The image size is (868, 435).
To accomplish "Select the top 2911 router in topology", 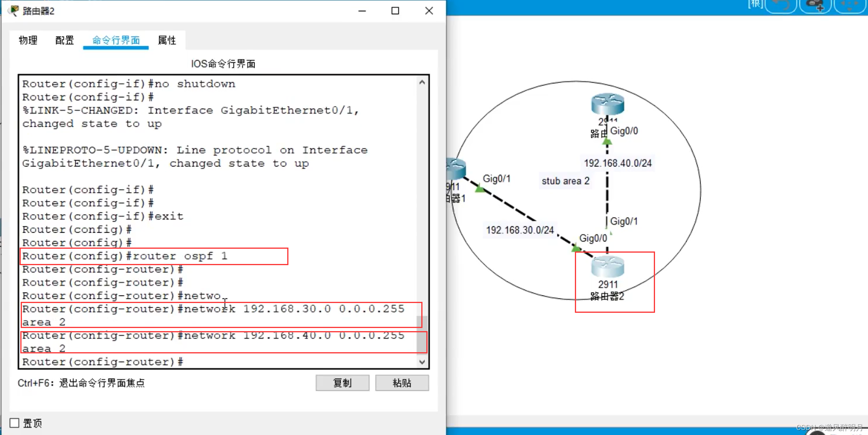I will [x=607, y=104].
